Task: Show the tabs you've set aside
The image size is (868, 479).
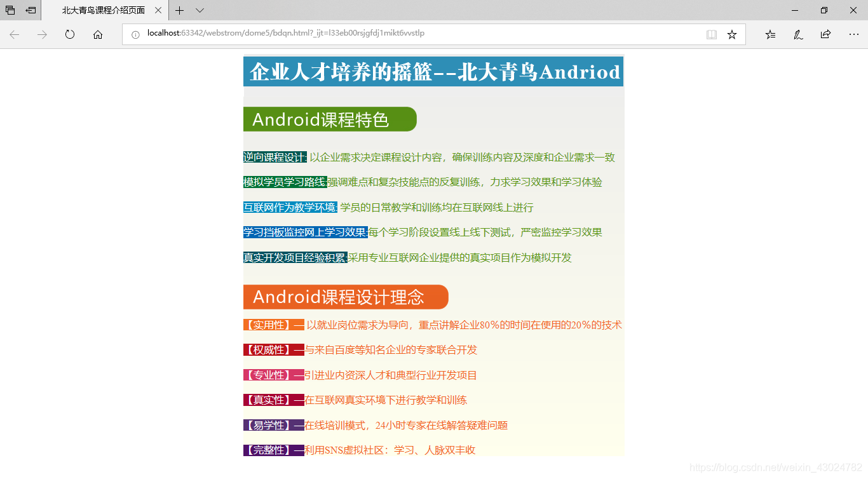Action: point(10,10)
